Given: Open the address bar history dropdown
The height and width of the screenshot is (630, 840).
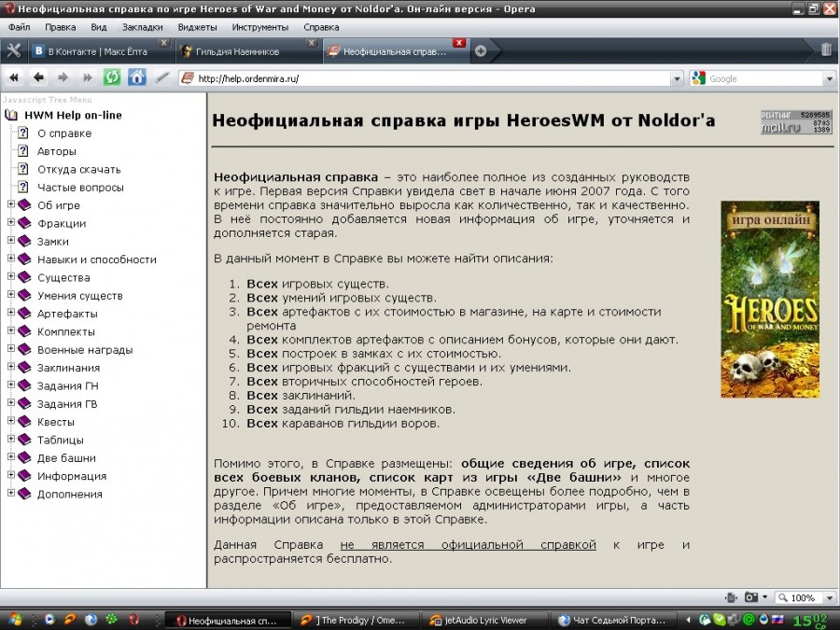Looking at the screenshot, I should coord(678,78).
